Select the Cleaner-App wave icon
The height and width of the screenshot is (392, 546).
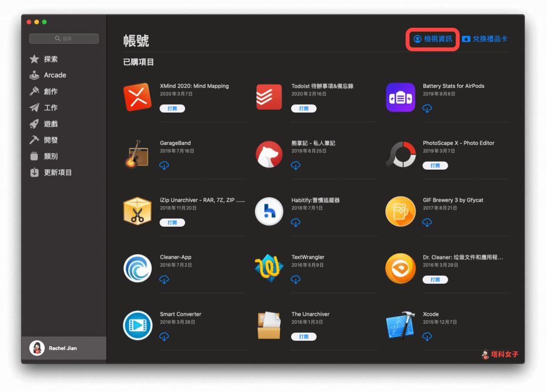[137, 268]
